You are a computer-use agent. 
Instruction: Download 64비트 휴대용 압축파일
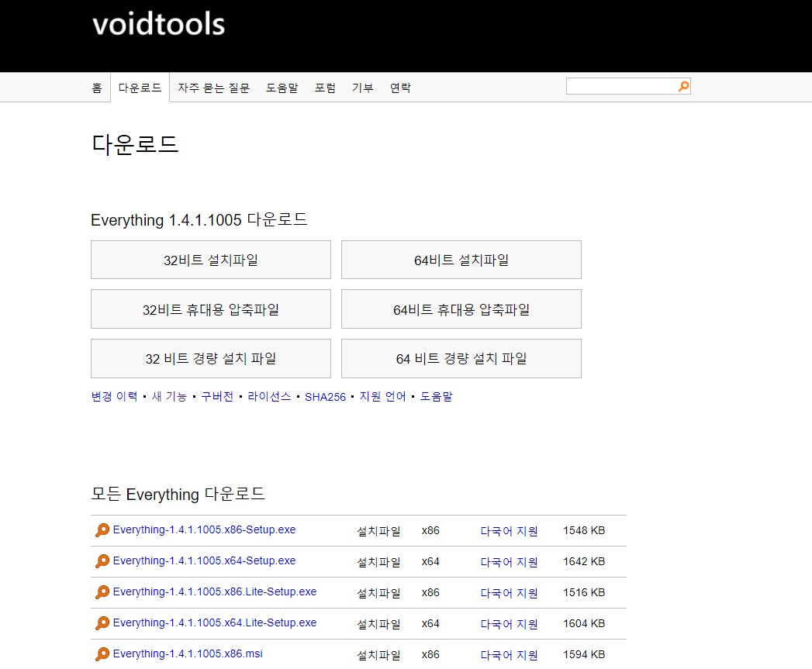pos(461,309)
